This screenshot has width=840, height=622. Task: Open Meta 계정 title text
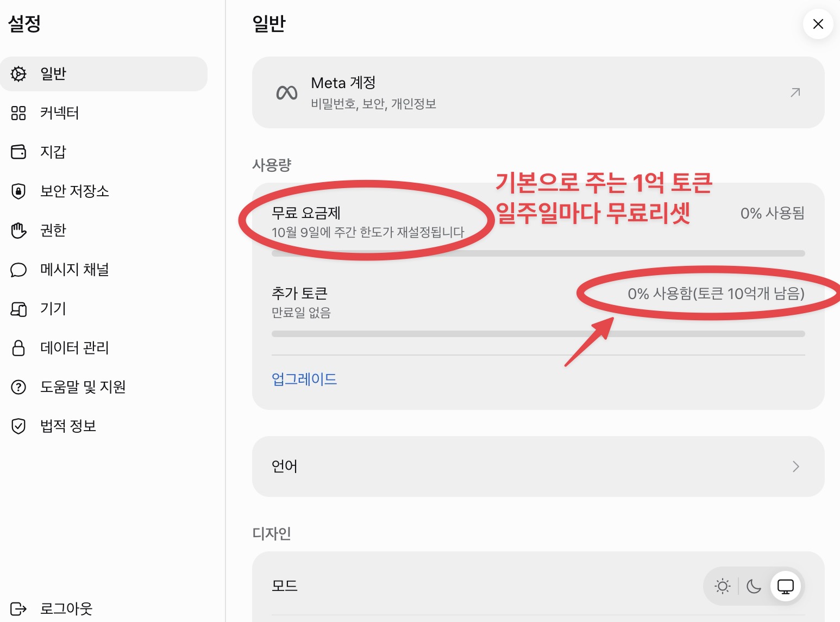343,83
